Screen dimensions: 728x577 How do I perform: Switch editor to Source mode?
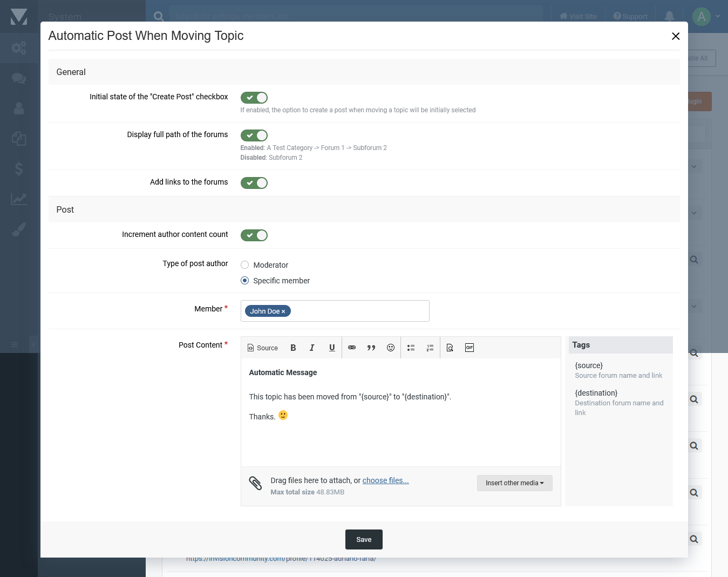pos(263,348)
